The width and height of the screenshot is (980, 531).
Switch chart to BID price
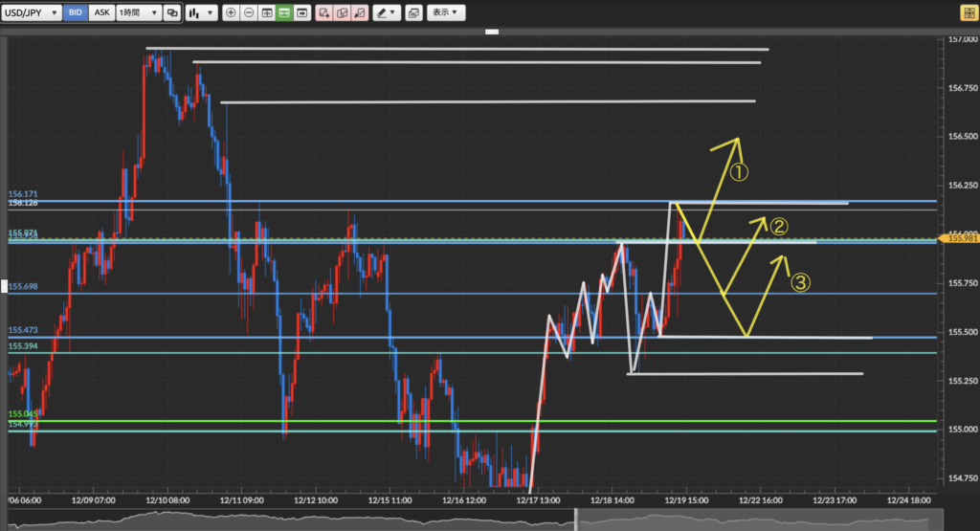click(78, 13)
